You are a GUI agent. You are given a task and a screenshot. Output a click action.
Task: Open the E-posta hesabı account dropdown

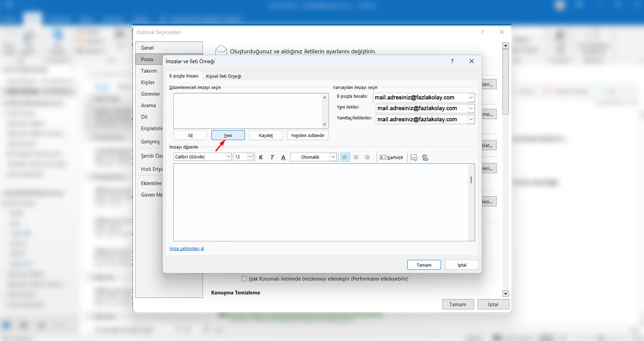(471, 97)
